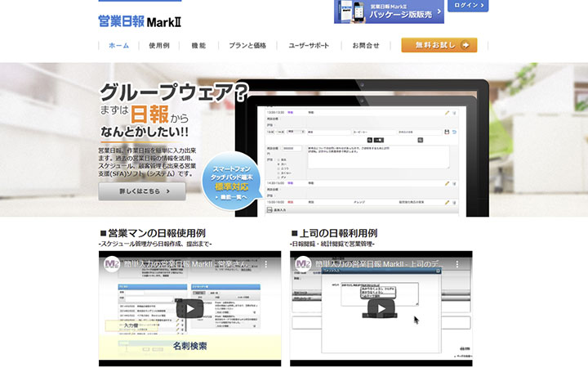
Task: Click the chevron on 詳しくはこちら button
Action: coord(168,191)
